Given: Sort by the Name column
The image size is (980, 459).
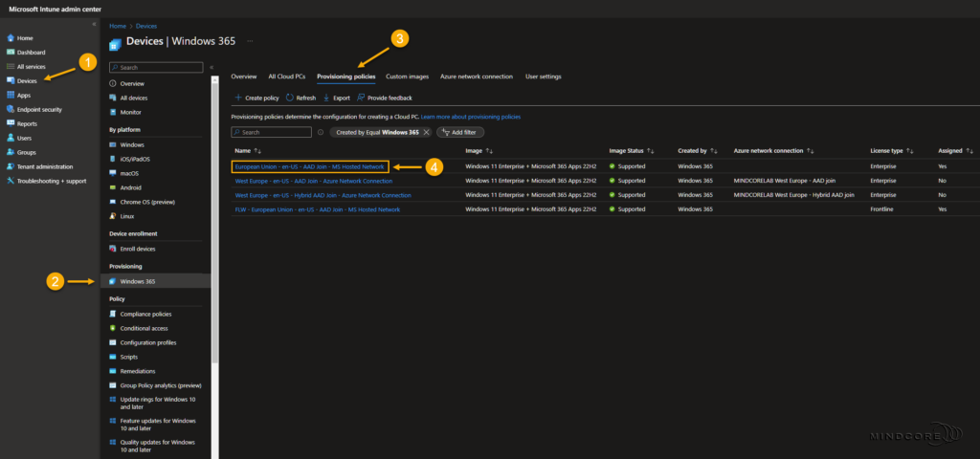Looking at the screenshot, I should click(x=248, y=151).
